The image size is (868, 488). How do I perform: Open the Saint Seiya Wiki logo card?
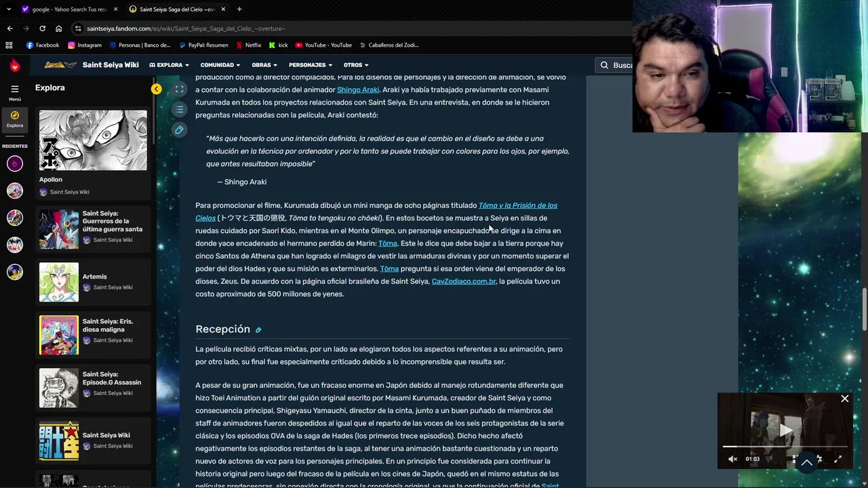click(93, 441)
